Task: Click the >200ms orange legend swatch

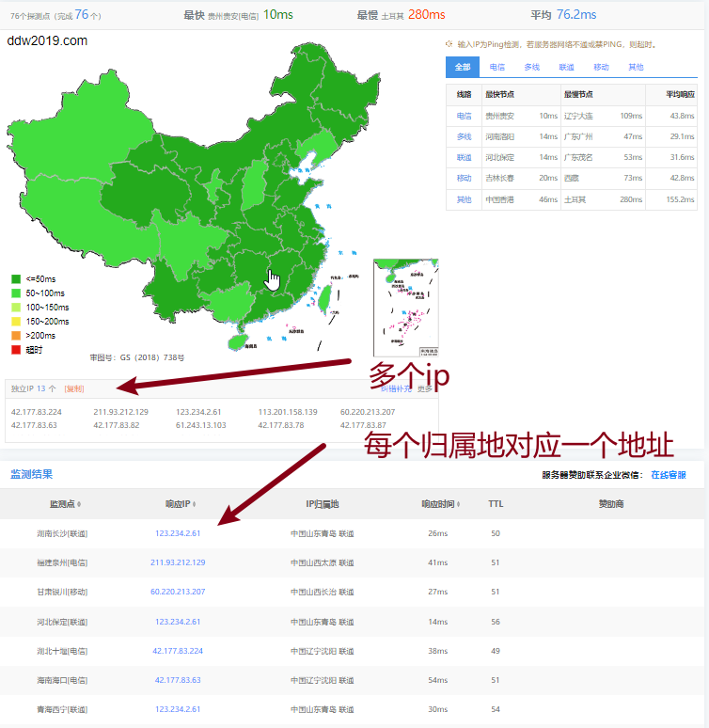Action: click(x=16, y=335)
